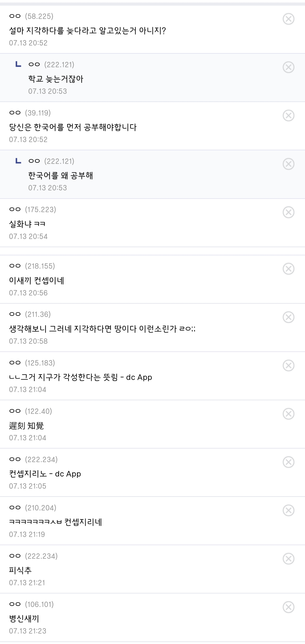Remove the comment by user 106.101
305x644 pixels.
(288, 607)
